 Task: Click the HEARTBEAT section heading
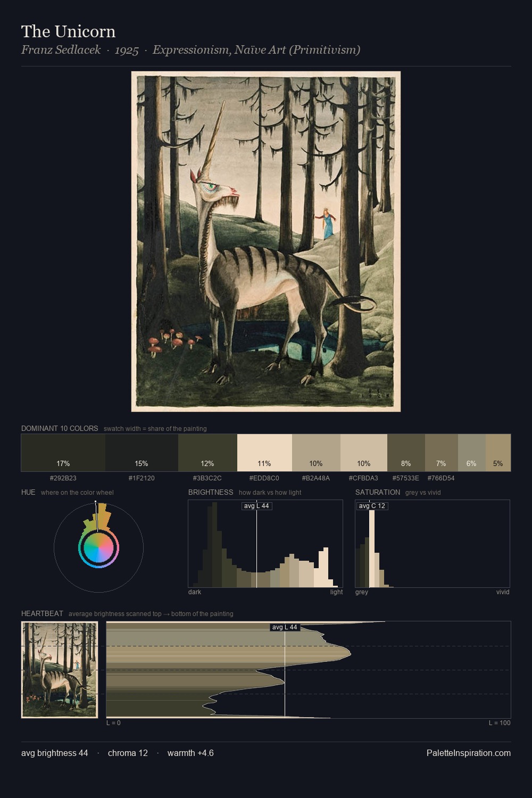click(x=42, y=613)
